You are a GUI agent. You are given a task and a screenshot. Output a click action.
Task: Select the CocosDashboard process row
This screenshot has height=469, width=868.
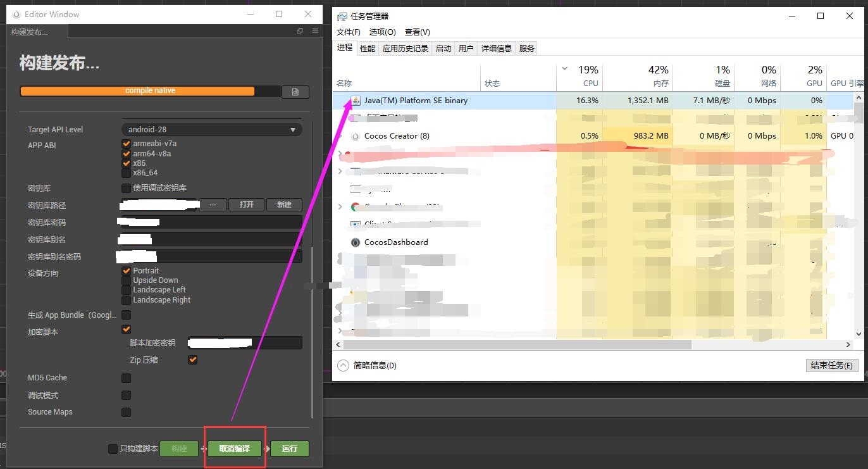pyautogui.click(x=595, y=242)
